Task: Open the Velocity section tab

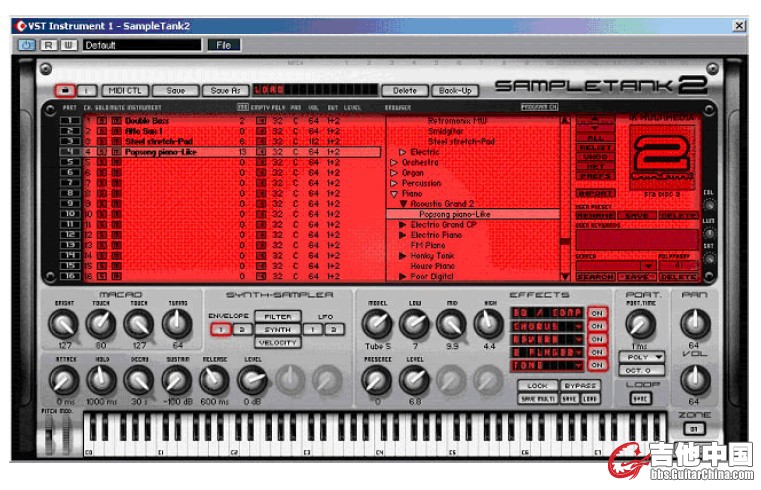Action: (278, 343)
